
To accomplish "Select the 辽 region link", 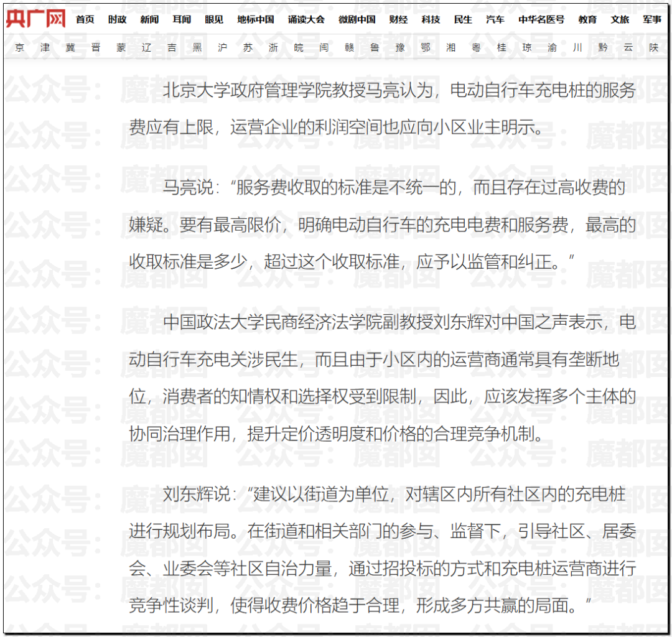I will [147, 47].
